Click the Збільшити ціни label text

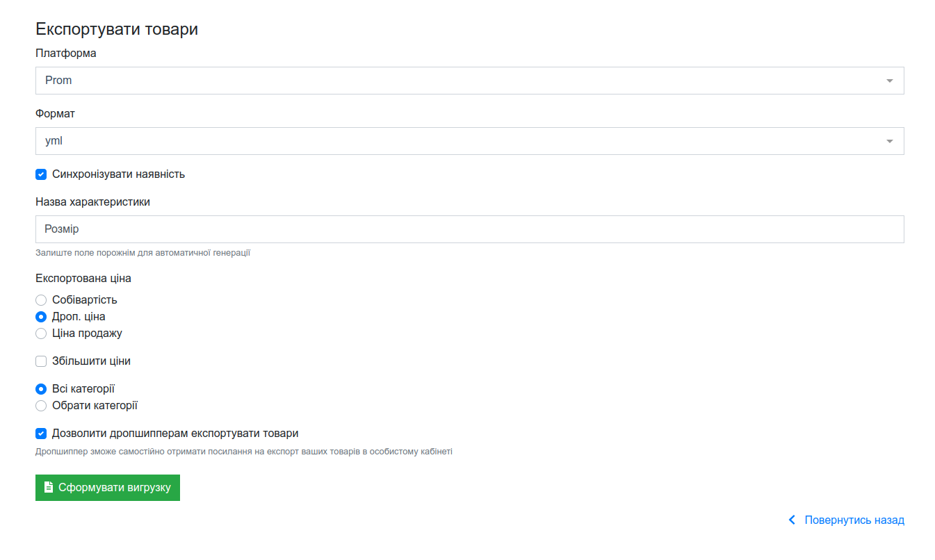pyautogui.click(x=91, y=361)
